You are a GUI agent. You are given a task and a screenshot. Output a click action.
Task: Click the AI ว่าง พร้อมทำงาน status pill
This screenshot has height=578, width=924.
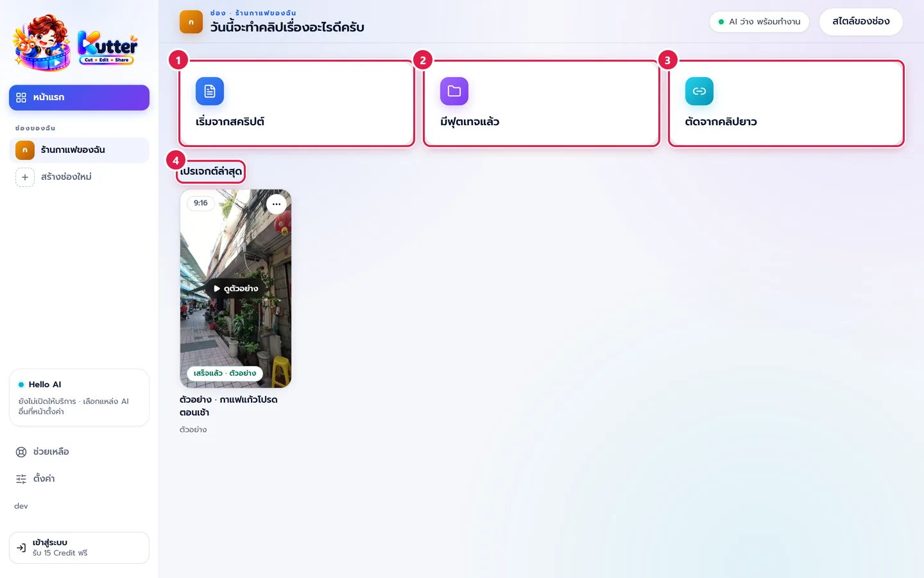[759, 22]
